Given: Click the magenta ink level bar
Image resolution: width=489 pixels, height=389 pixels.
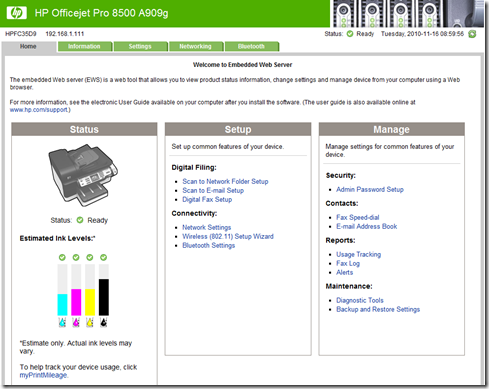Looking at the screenshot, I should point(76,290).
